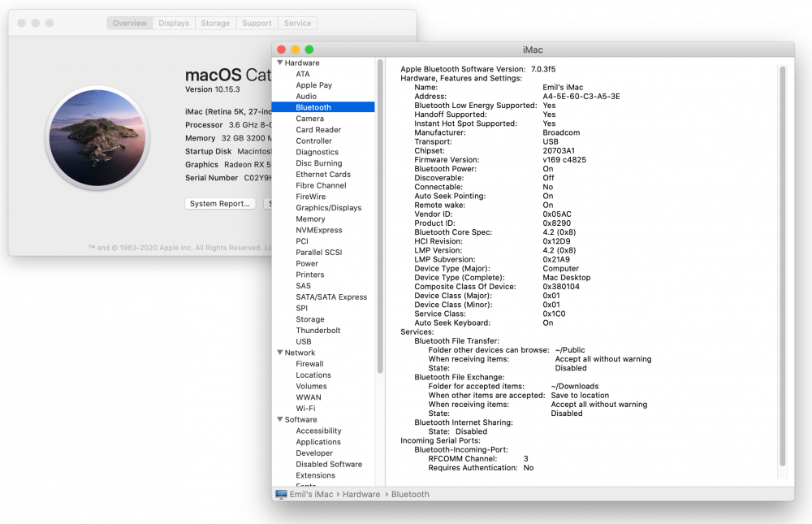This screenshot has width=812, height=524.
Task: Click the ~/Downloads folder value
Action: pos(575,386)
